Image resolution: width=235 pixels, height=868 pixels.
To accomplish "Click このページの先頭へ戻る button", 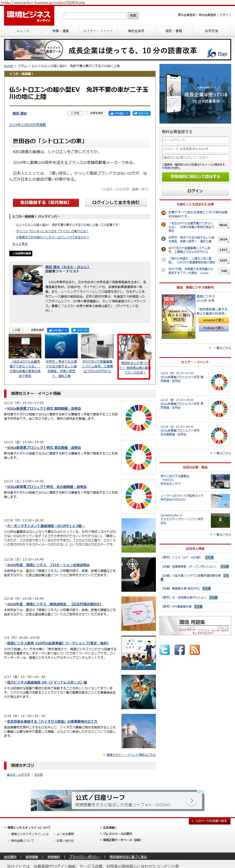I will pos(209,821).
